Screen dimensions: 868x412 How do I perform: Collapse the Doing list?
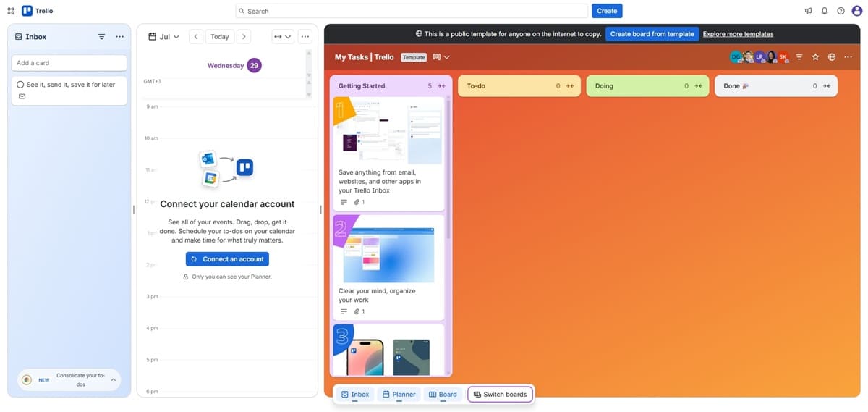point(699,86)
